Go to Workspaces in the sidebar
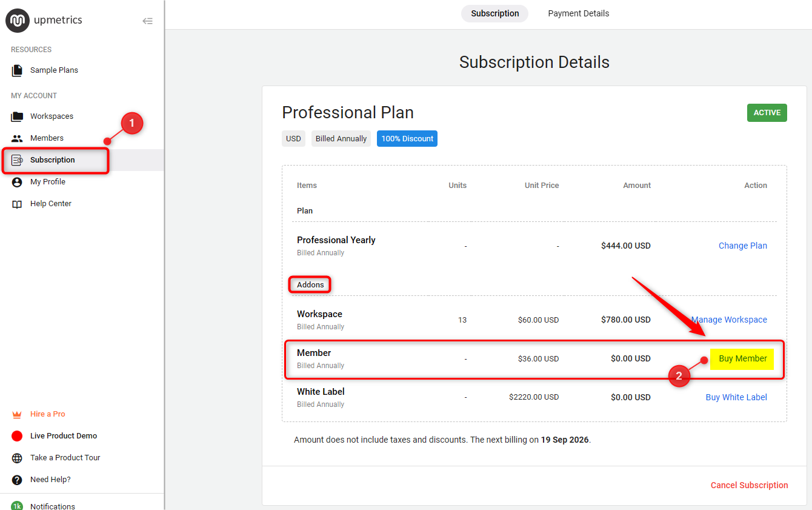Screen dimensions: 812x510 (x=52, y=116)
